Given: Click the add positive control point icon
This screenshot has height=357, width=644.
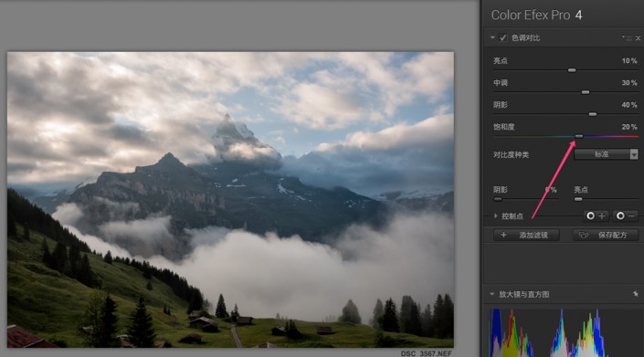Looking at the screenshot, I should click(x=596, y=215).
